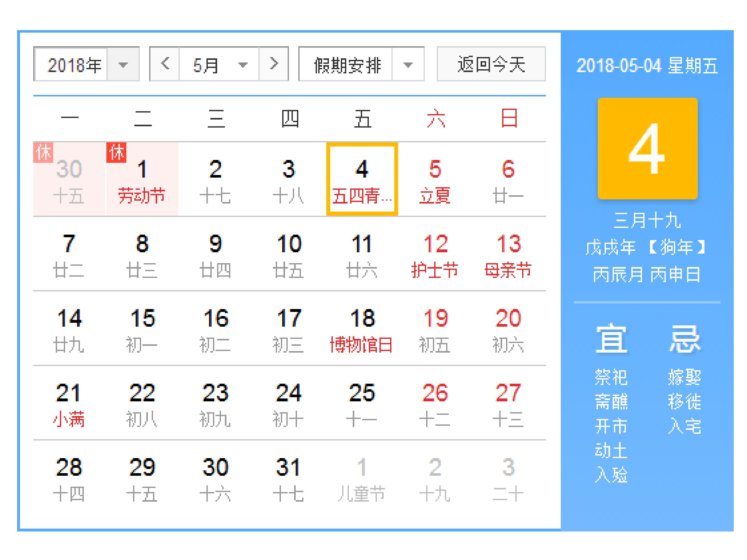The height and width of the screenshot is (560, 747).
Task: Select May 19 初五
Action: point(435,328)
